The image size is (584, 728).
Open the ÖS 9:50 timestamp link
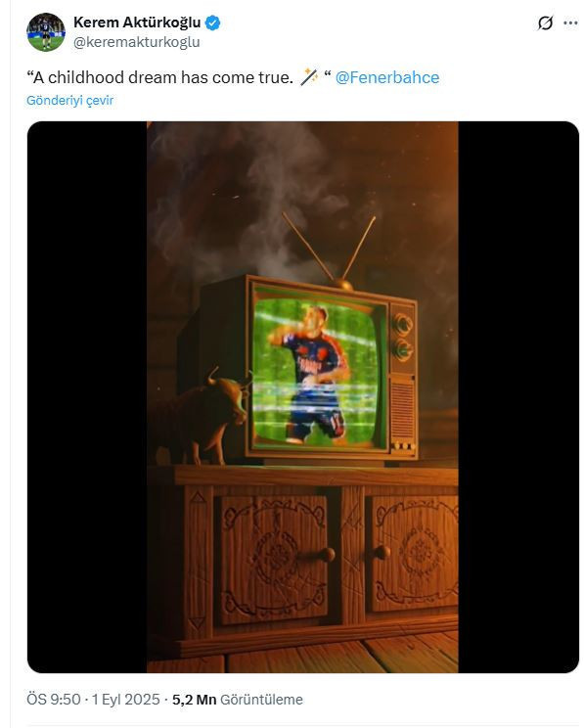[54, 700]
